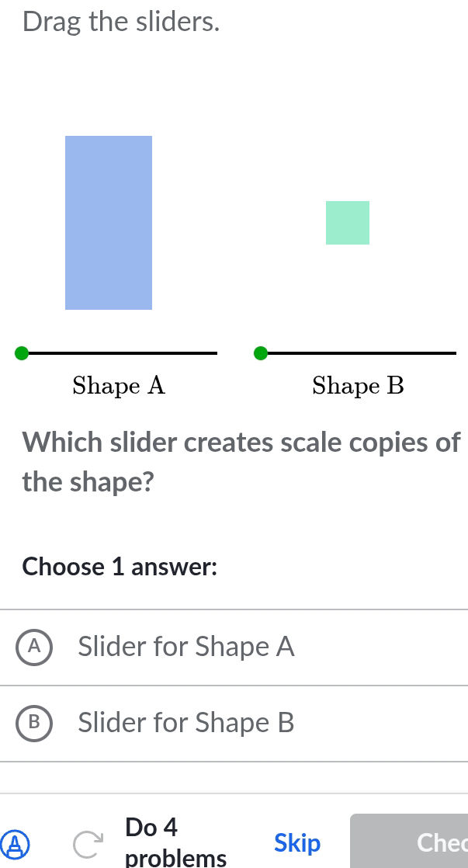The width and height of the screenshot is (468, 868).
Task: Click the circled A letter in option one
Action: pyautogui.click(x=33, y=646)
